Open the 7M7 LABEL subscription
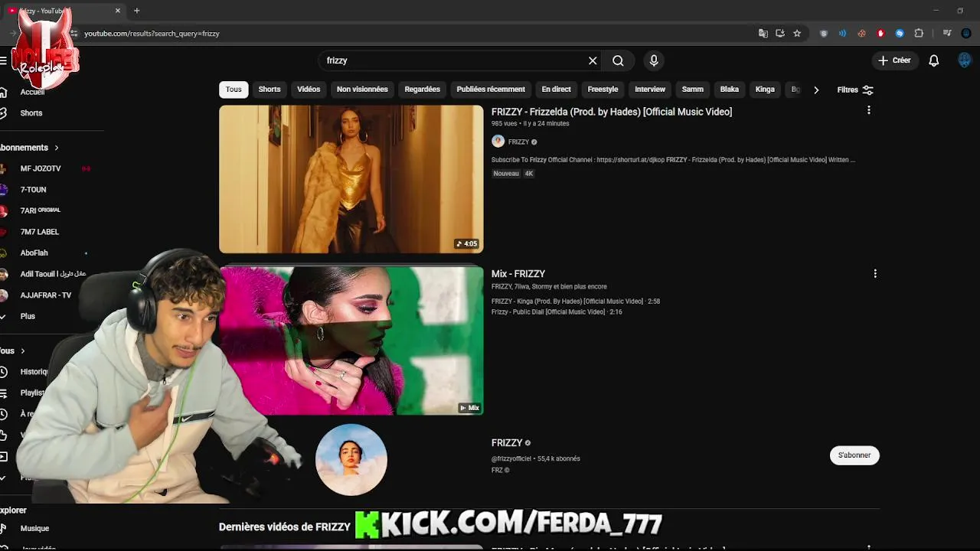 coord(40,232)
